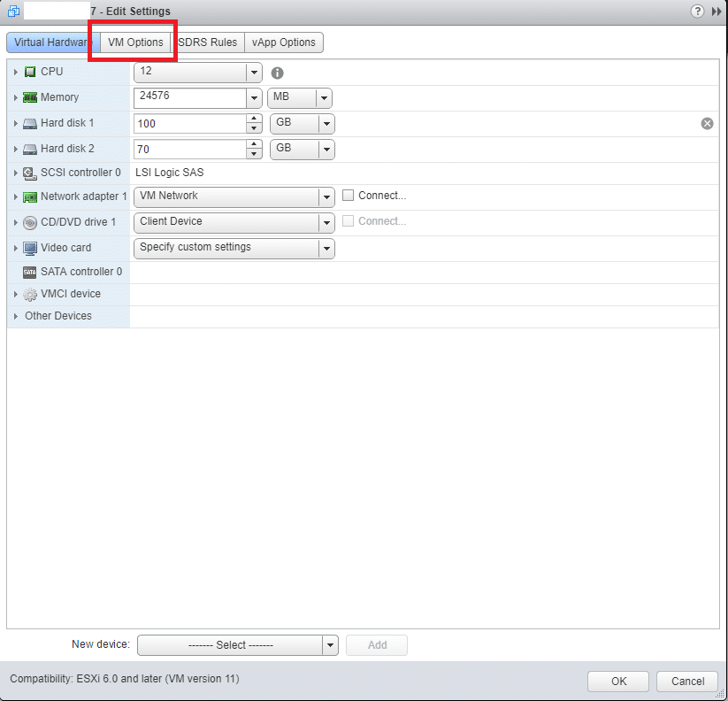Viewport: 728px width, 701px height.
Task: Open the help question mark icon
Action: pyautogui.click(x=697, y=12)
